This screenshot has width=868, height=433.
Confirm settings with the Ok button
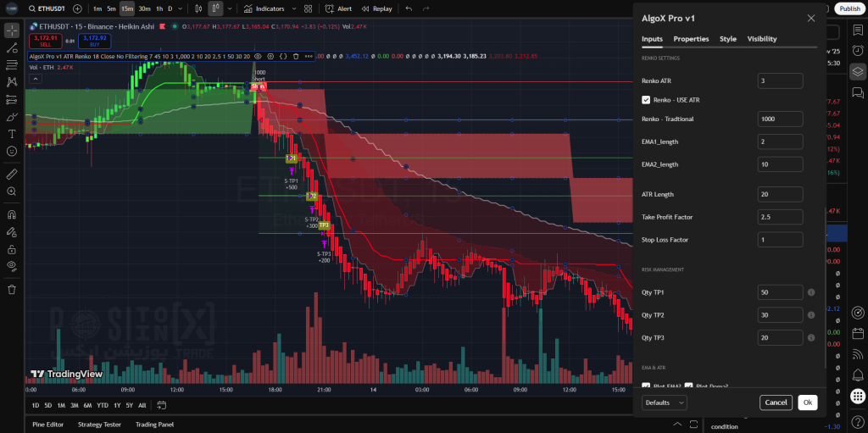click(x=808, y=402)
